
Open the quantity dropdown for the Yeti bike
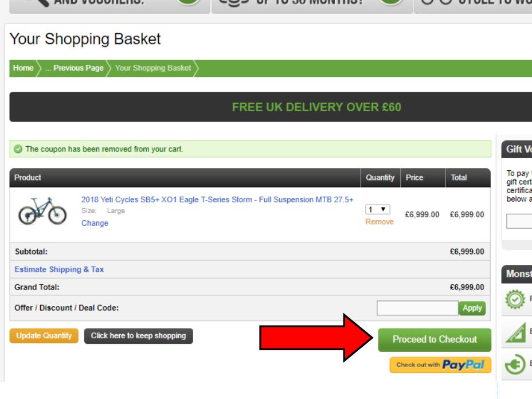378,209
